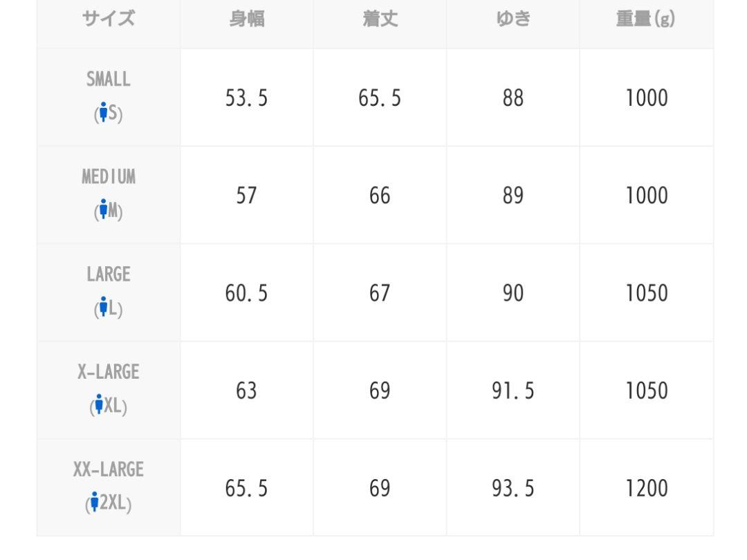Click the 93.5 sleeve length cell

coord(513,487)
